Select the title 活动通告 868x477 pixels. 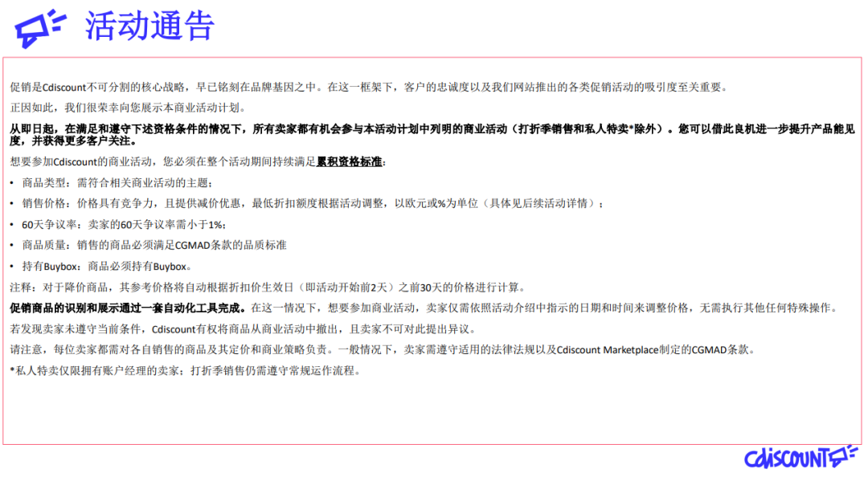click(149, 26)
